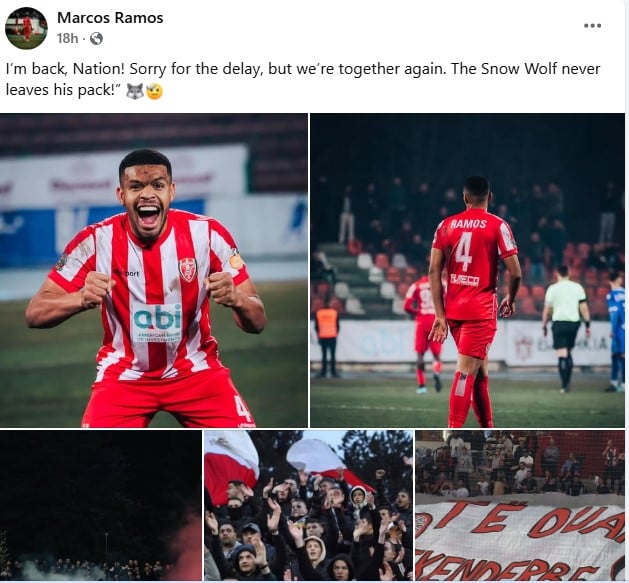Open photo of red-lettered fan banner
The width and height of the screenshot is (629, 583).
click(520, 506)
